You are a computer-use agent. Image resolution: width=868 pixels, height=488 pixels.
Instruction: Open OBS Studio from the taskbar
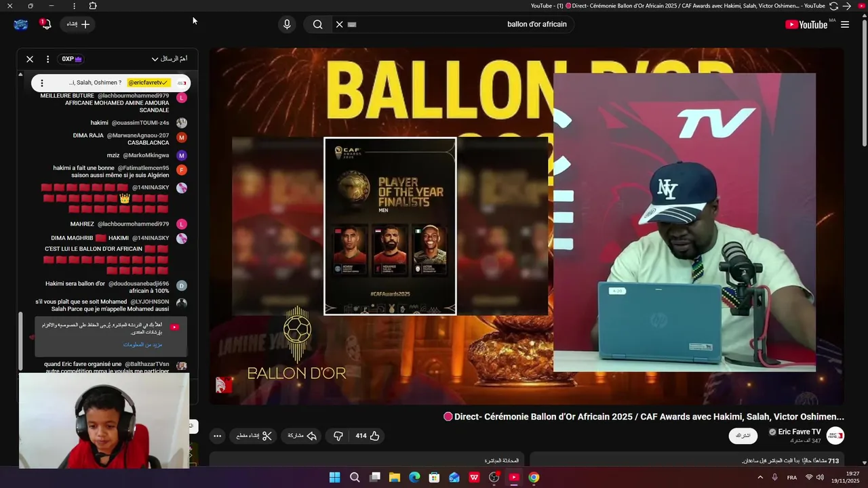point(494,477)
